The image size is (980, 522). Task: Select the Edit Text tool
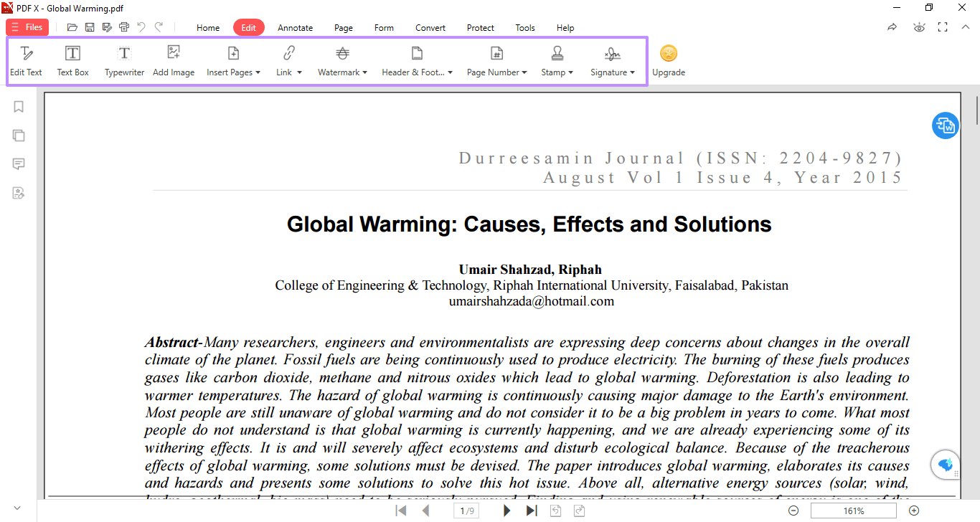[x=27, y=60]
